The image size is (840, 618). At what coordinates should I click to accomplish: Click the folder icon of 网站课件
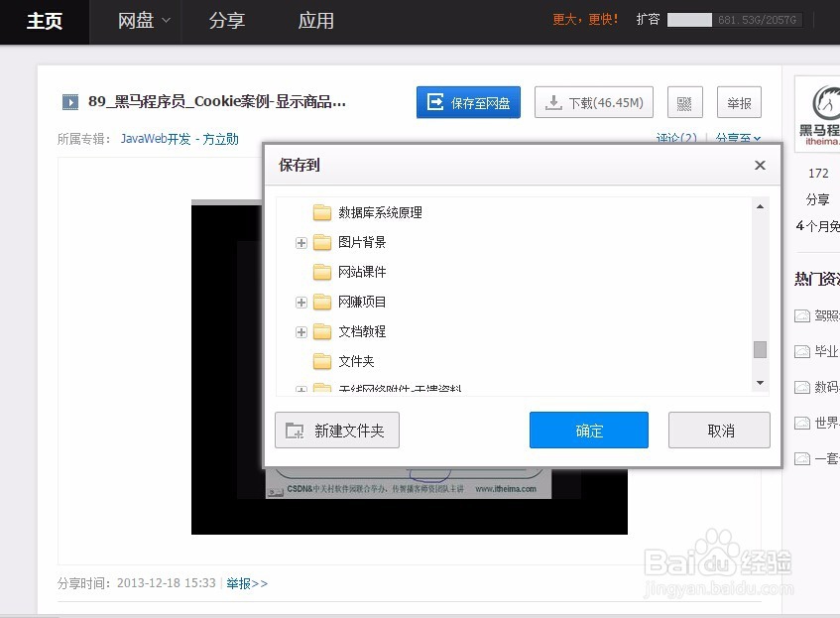(x=321, y=272)
